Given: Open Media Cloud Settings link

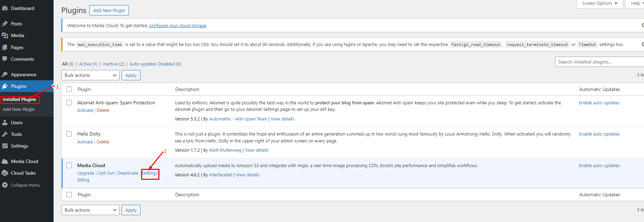Looking at the screenshot, I should point(150,173).
